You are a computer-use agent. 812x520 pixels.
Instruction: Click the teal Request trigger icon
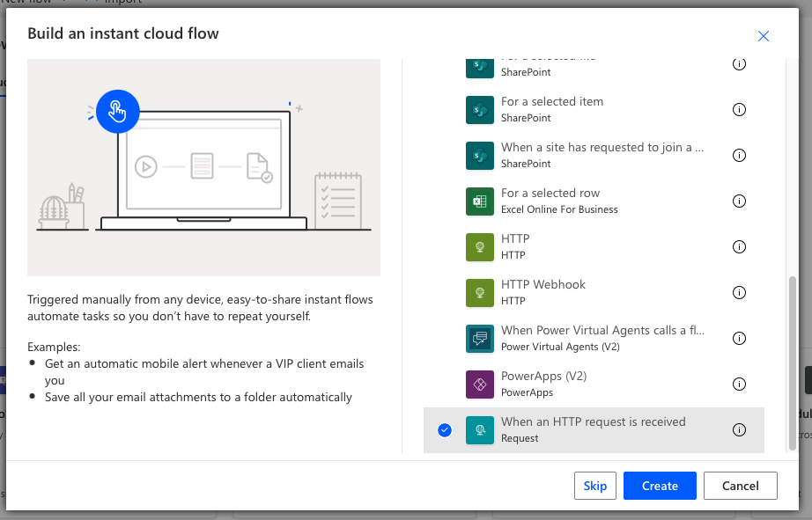pyautogui.click(x=479, y=430)
